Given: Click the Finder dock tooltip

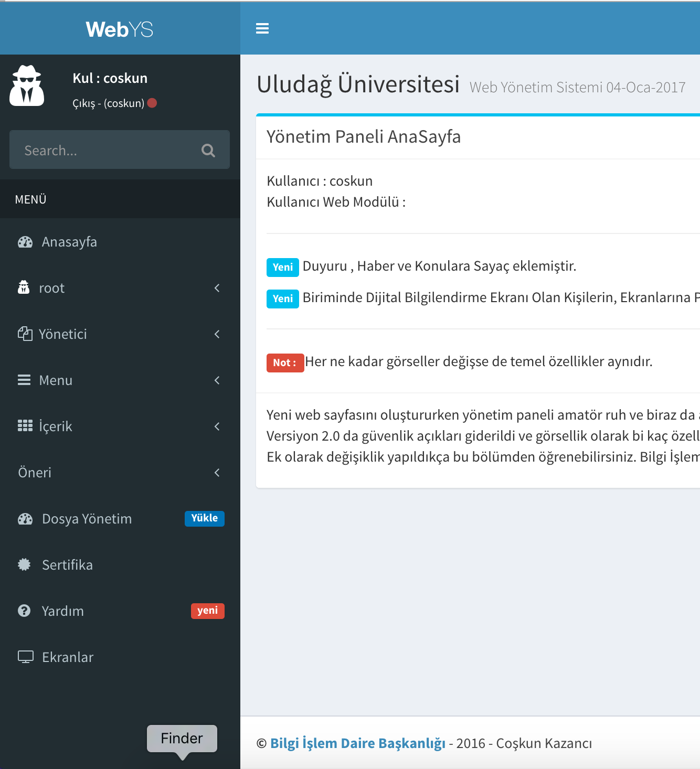Looking at the screenshot, I should [x=182, y=739].
